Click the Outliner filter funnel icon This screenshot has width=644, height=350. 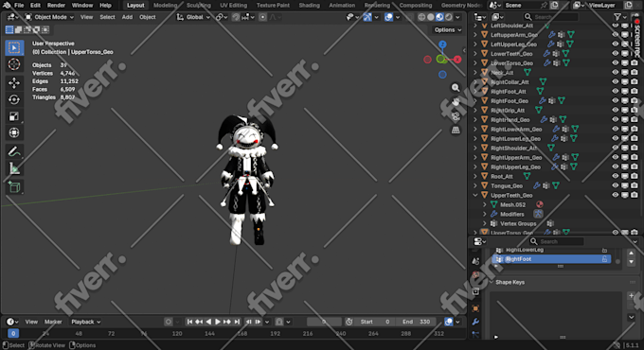point(617,17)
